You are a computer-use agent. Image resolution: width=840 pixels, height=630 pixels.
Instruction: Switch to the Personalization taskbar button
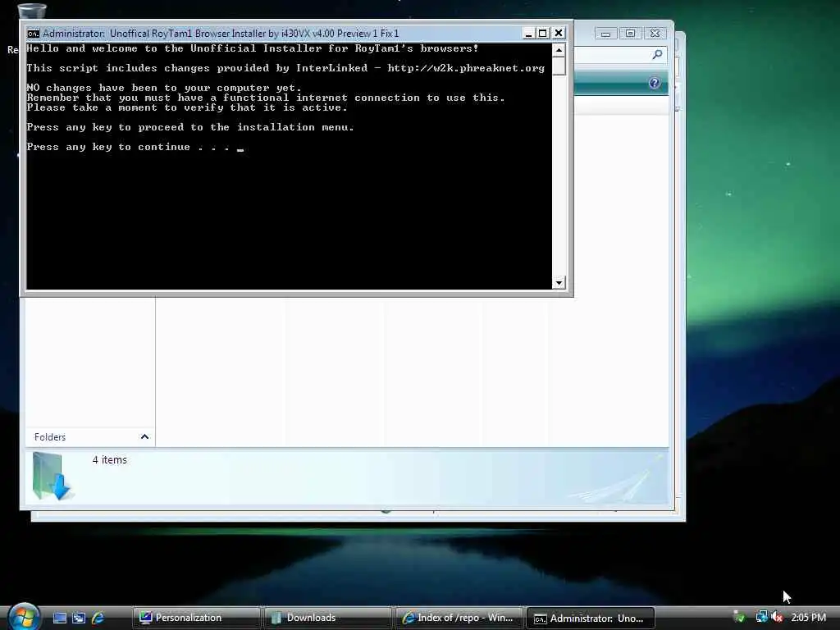(196, 618)
